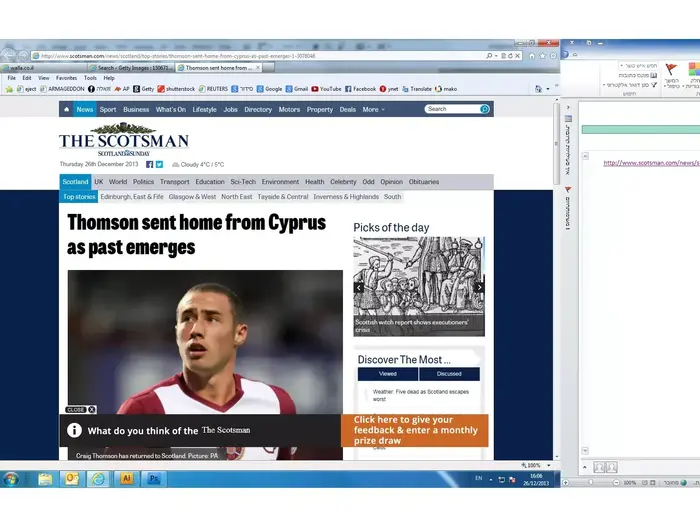Go back with the browser Back arrow
The height and width of the screenshot is (526, 700).
point(8,55)
